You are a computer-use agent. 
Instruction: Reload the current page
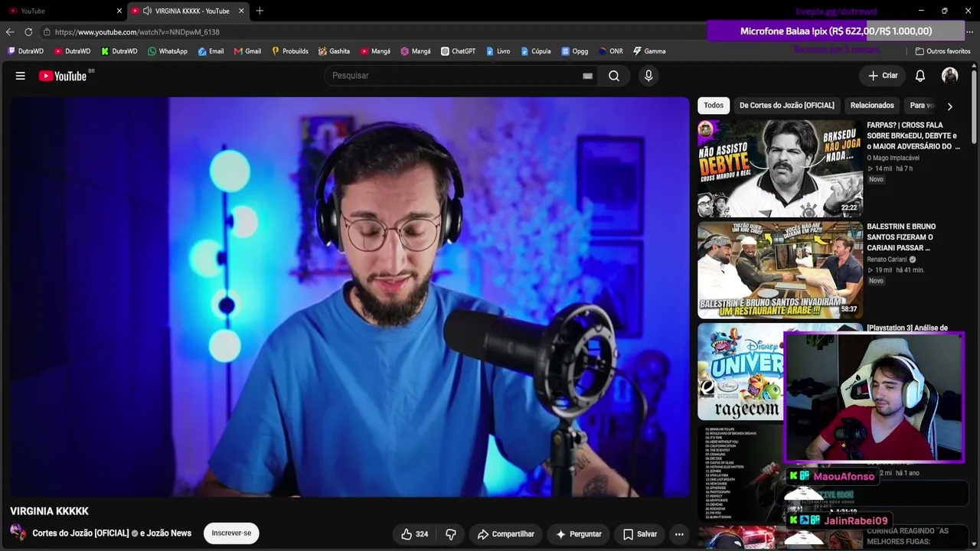coord(28,32)
